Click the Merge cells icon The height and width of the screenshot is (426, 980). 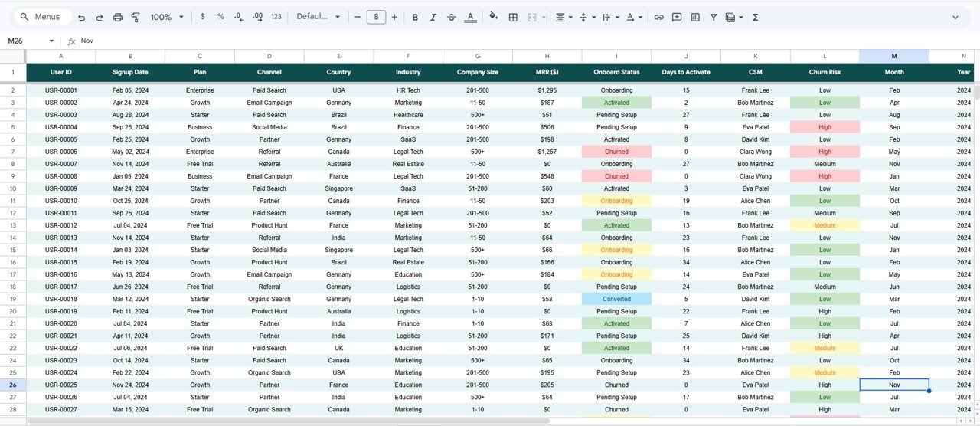[532, 17]
